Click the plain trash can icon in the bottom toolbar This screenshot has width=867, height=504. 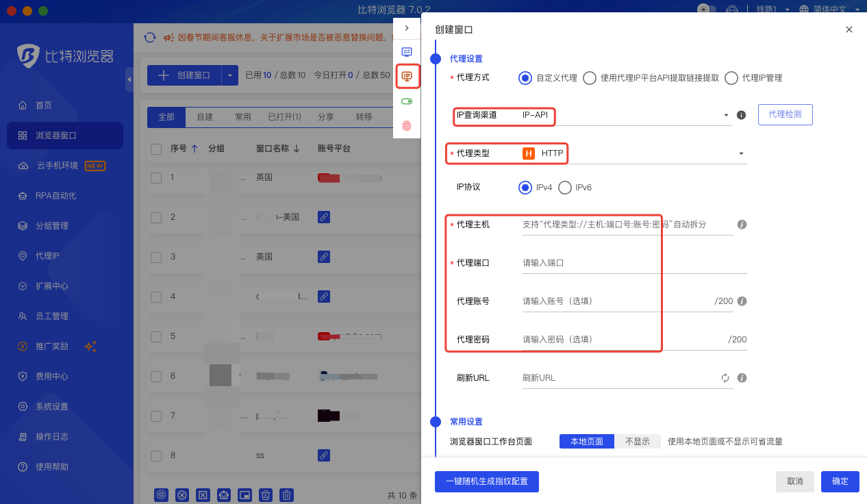click(287, 495)
